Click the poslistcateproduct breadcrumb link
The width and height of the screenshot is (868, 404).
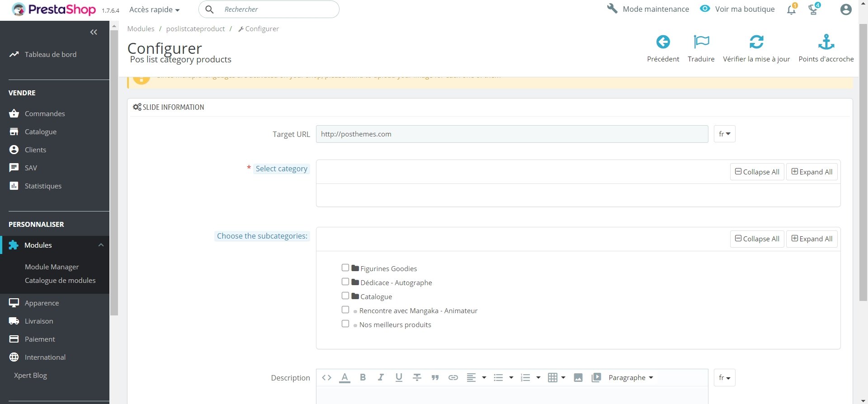coord(195,28)
